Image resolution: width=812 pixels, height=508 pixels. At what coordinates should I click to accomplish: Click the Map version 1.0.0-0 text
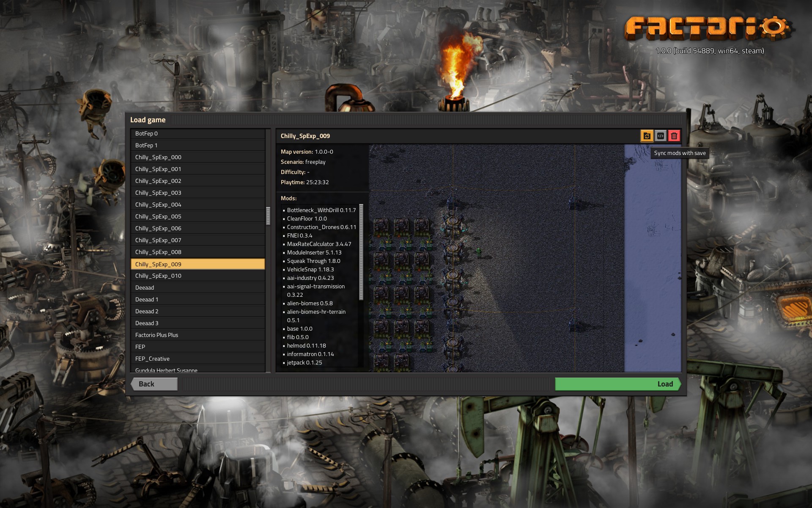[x=307, y=152]
